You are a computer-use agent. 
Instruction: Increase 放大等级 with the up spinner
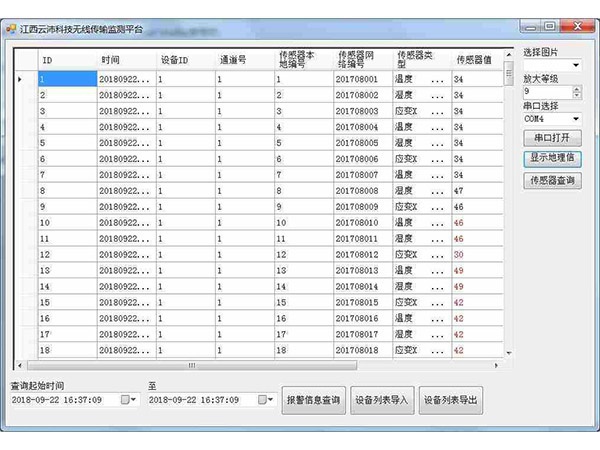(x=576, y=88)
